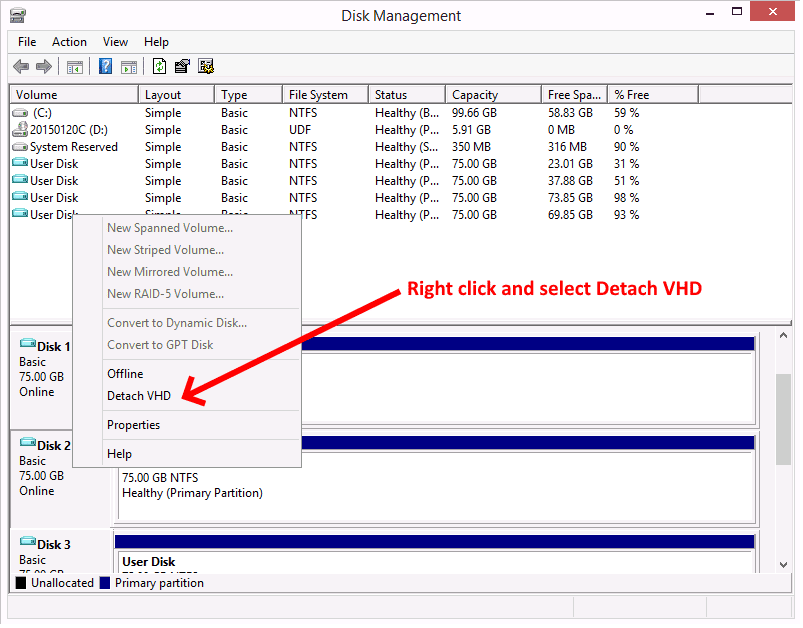Viewport: 803px width, 628px height.
Task: Click the UDF file system cell
Action: pos(300,130)
